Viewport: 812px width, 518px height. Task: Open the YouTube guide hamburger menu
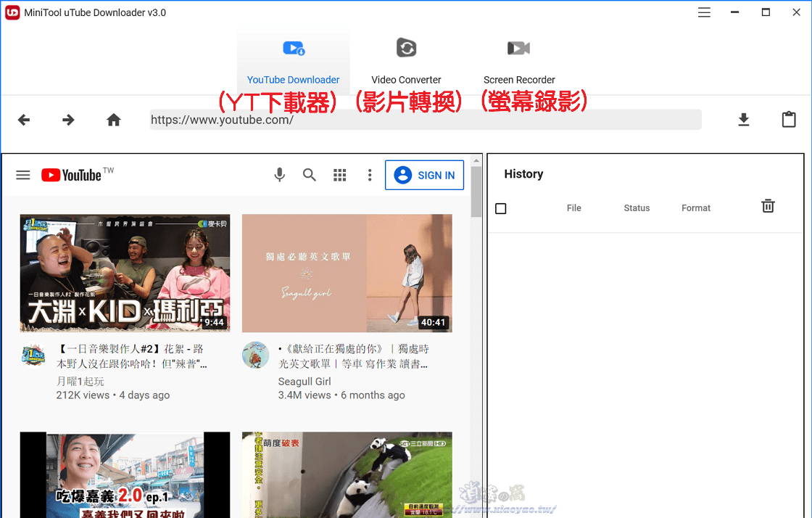[x=22, y=175]
